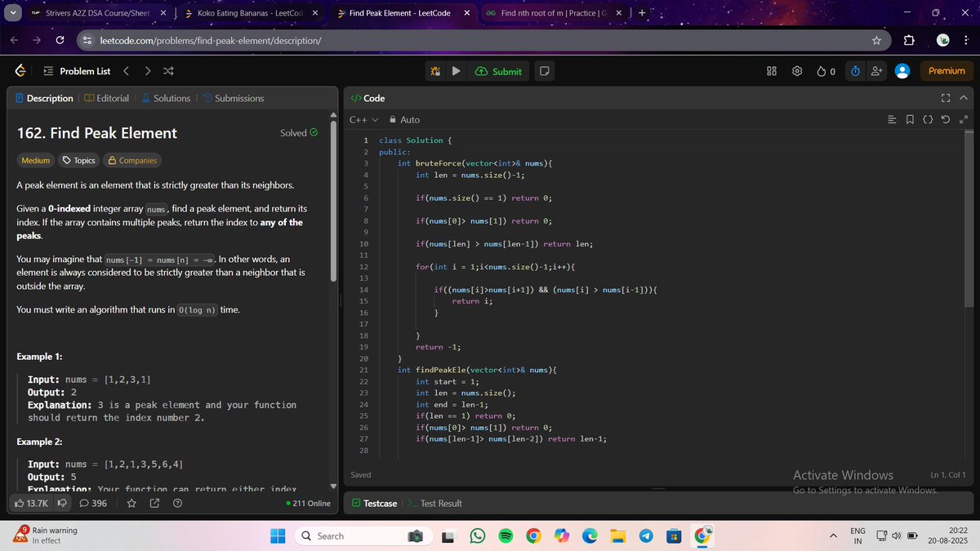
Task: Open the Test Result tab
Action: click(x=434, y=504)
